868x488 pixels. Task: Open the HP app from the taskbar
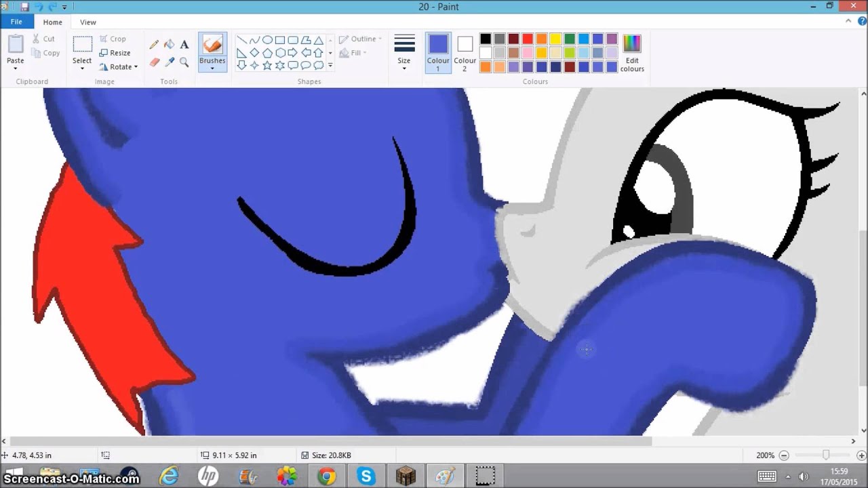coord(208,476)
